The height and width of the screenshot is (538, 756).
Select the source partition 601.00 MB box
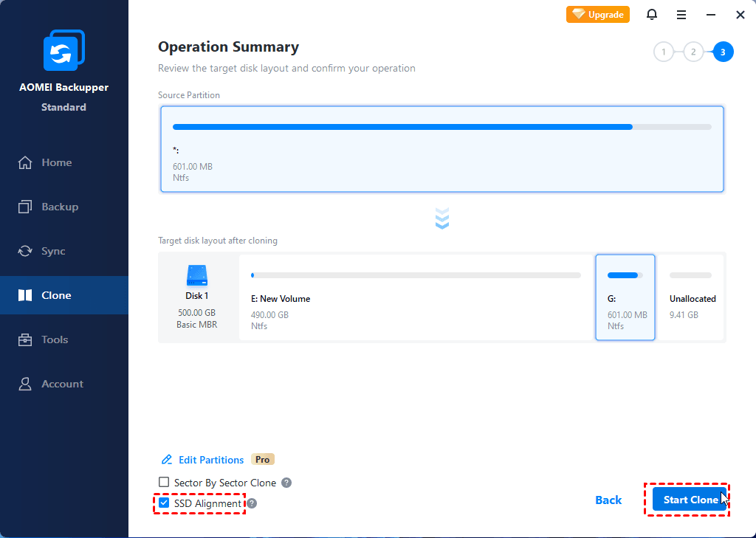442,149
